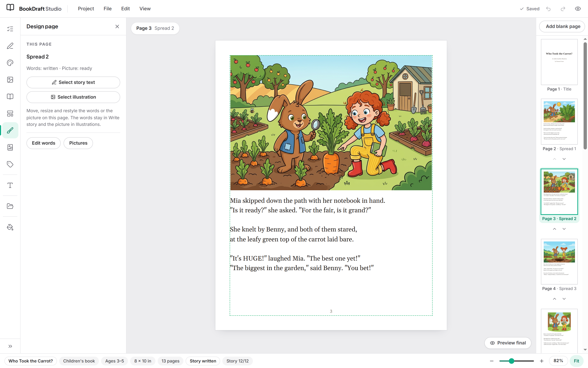Viewport: 588px width, 368px height.
Task: Click the Pictures button
Action: point(78,143)
